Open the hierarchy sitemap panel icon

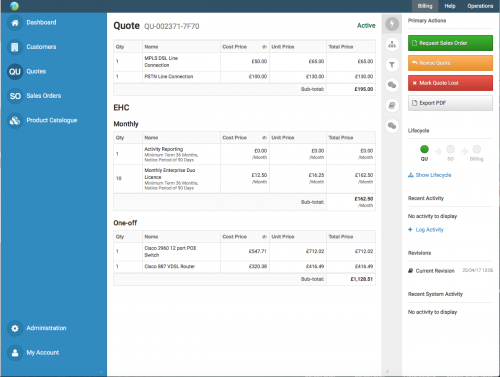(392, 44)
